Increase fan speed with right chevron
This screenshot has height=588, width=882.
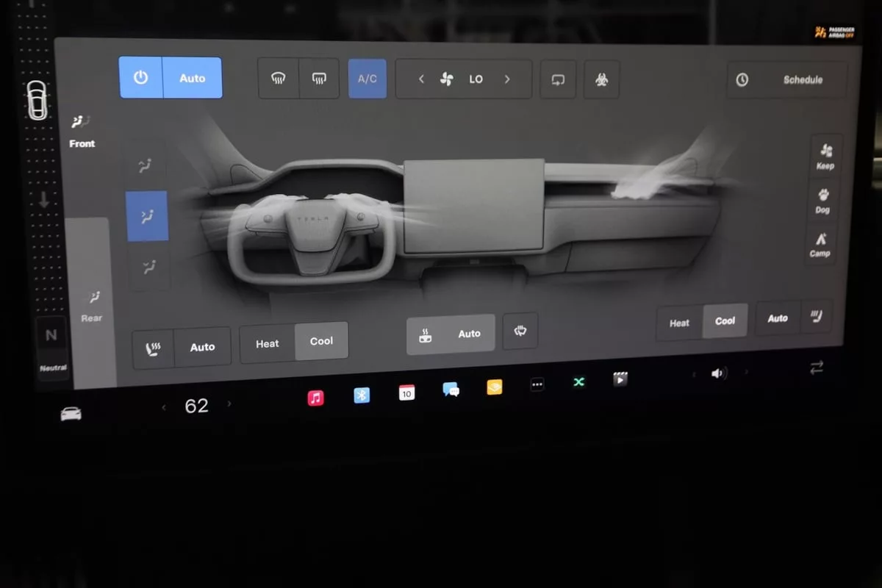tap(507, 79)
